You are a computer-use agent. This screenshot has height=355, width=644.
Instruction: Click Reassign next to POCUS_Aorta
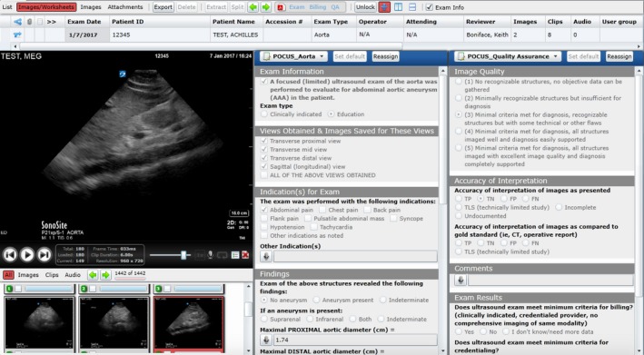click(x=385, y=56)
